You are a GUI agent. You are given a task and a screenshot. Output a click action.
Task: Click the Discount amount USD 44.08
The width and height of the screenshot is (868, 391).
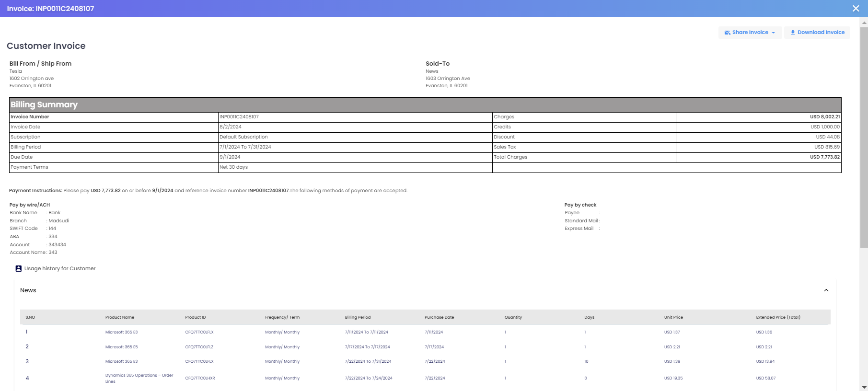828,137
